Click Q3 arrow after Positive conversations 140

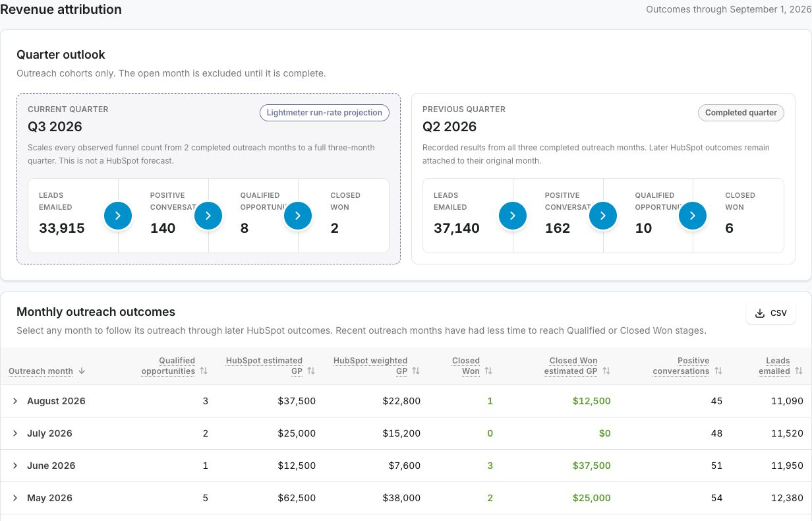coord(208,216)
